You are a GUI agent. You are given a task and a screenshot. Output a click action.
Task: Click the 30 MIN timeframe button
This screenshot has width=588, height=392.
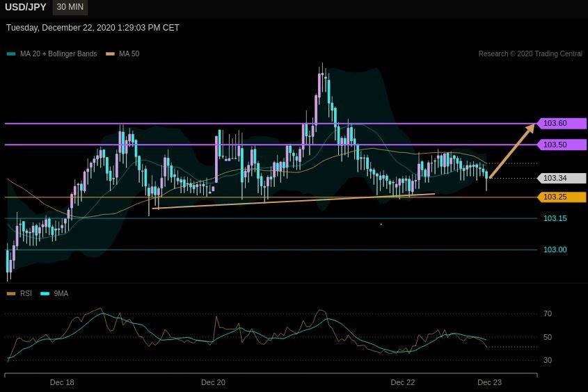[x=70, y=7]
